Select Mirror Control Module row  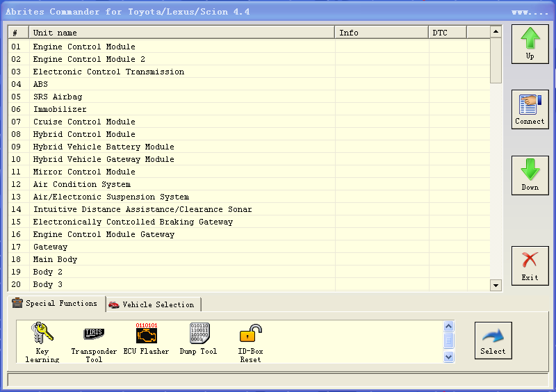click(250, 172)
